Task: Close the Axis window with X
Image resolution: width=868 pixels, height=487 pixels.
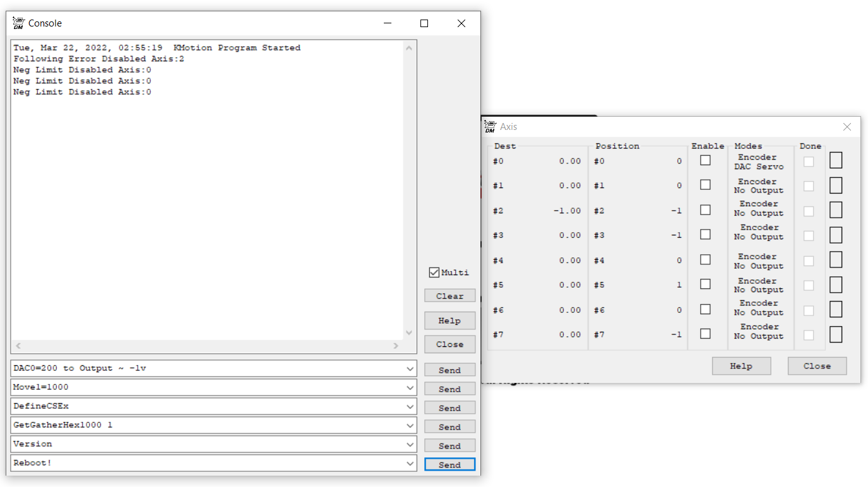Action: [x=847, y=127]
